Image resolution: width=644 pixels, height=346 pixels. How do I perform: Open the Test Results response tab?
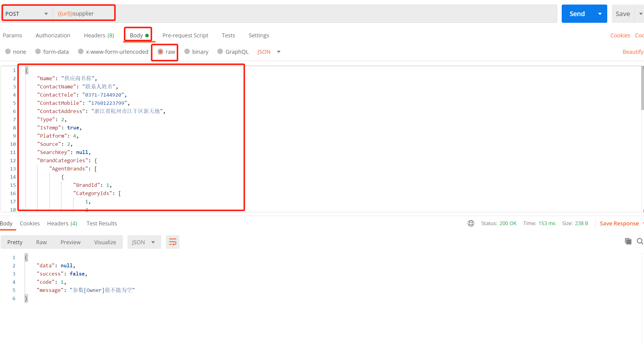pyautogui.click(x=101, y=223)
